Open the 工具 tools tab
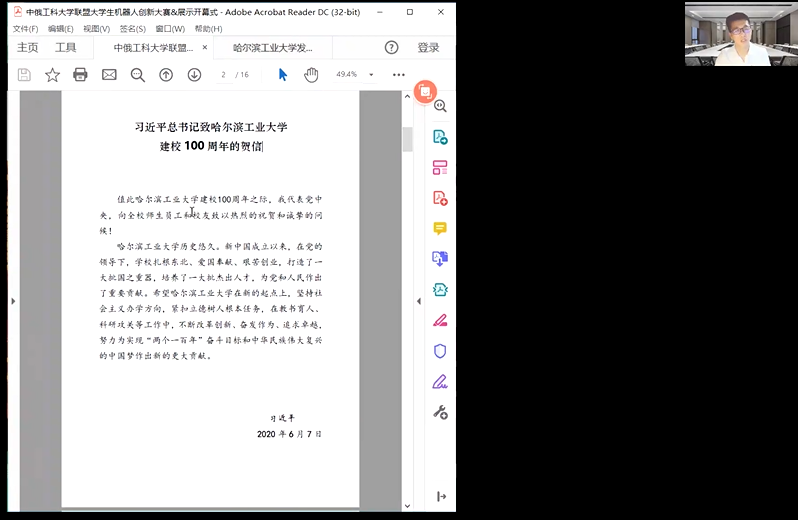 coord(65,47)
